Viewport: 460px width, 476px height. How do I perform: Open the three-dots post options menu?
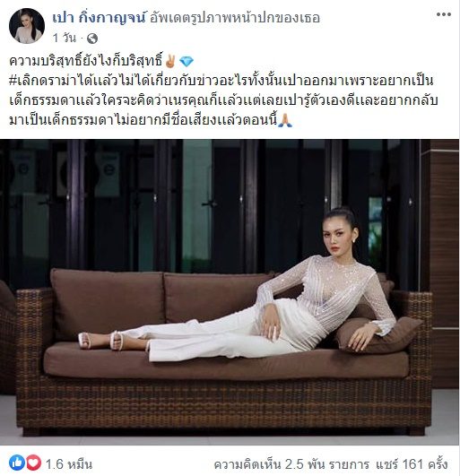point(444,14)
